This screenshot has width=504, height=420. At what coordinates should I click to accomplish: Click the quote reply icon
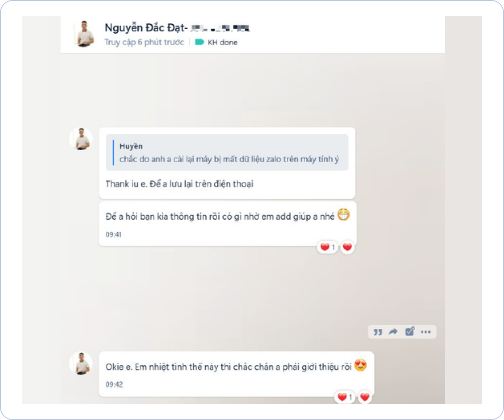point(378,332)
